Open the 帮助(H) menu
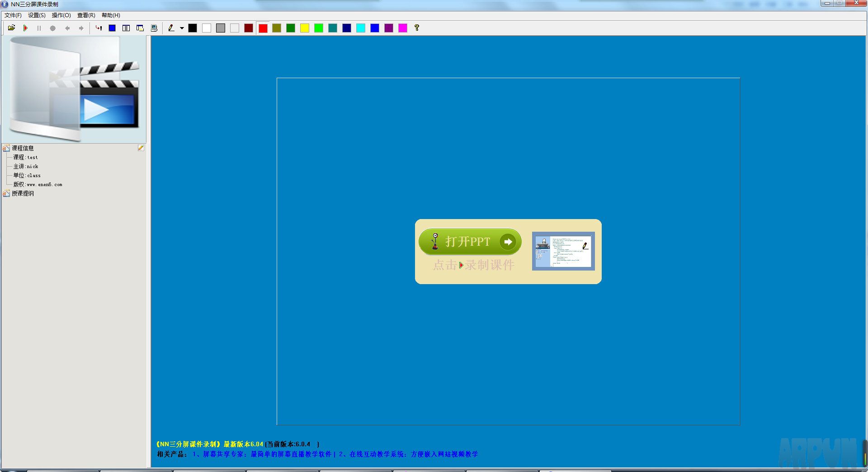 tap(111, 15)
